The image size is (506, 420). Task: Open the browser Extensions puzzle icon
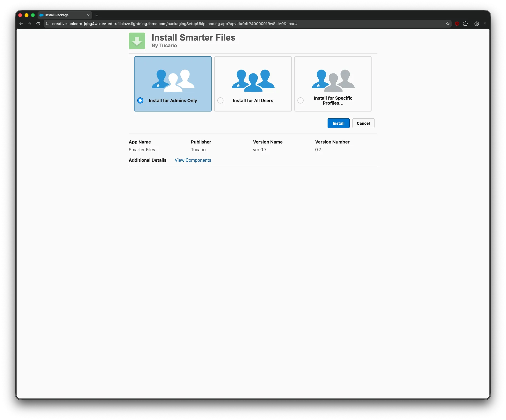pos(466,24)
